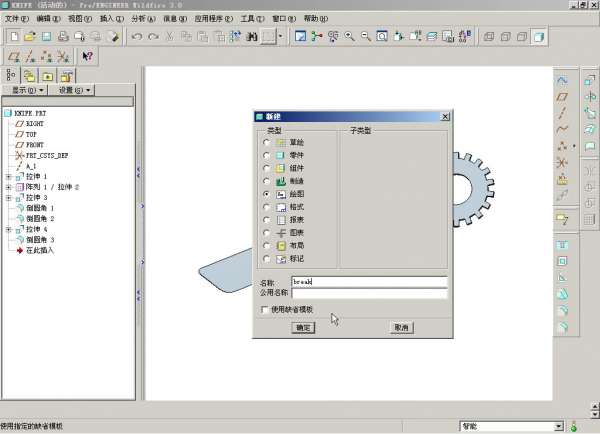This screenshot has width=600, height=434.
Task: Select the 报表 (Report) radio option
Action: coord(266,220)
